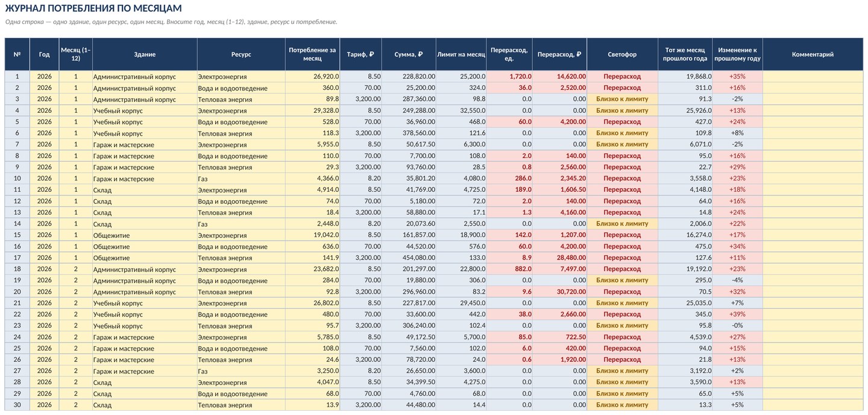
Task: Select «Близко к лимиту» status in row 3
Action: (622, 99)
